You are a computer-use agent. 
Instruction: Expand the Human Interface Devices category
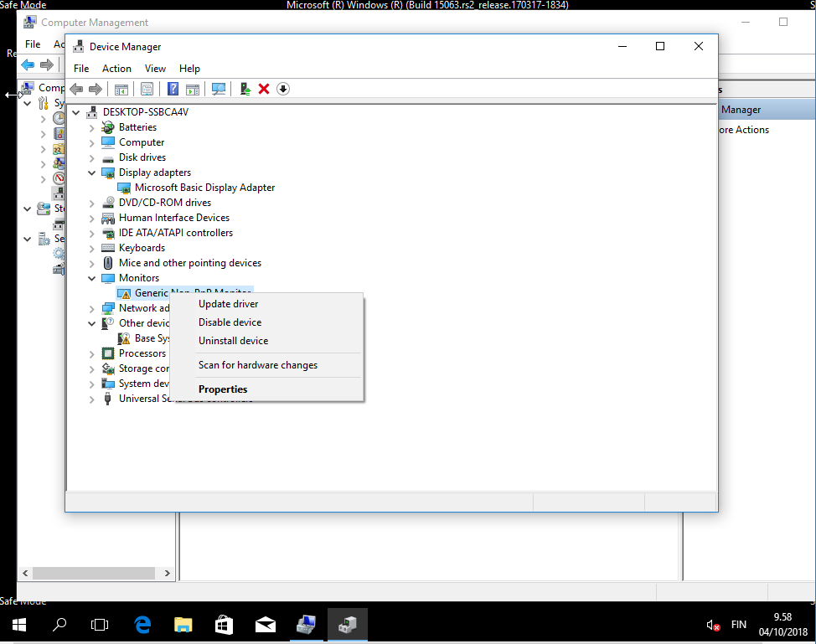pyautogui.click(x=91, y=219)
